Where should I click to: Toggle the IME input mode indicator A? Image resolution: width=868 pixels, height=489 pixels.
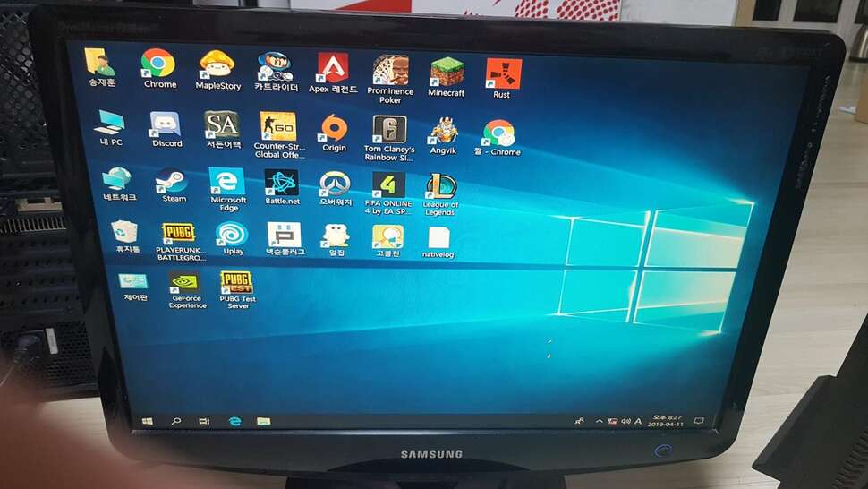pyautogui.click(x=638, y=422)
